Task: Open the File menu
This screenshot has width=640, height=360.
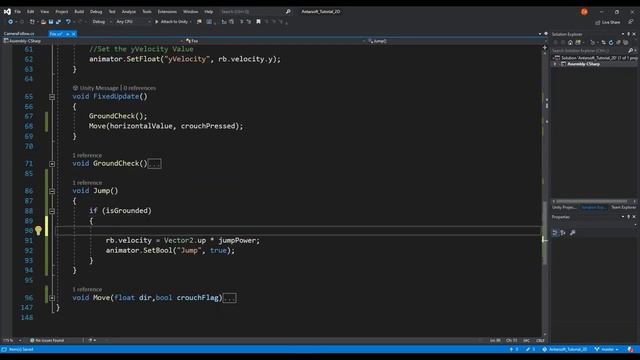Action: (18, 11)
